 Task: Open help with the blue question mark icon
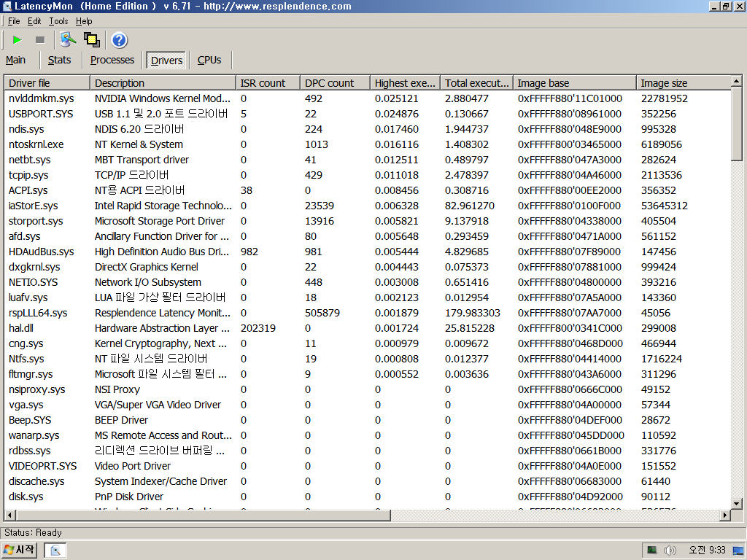119,41
